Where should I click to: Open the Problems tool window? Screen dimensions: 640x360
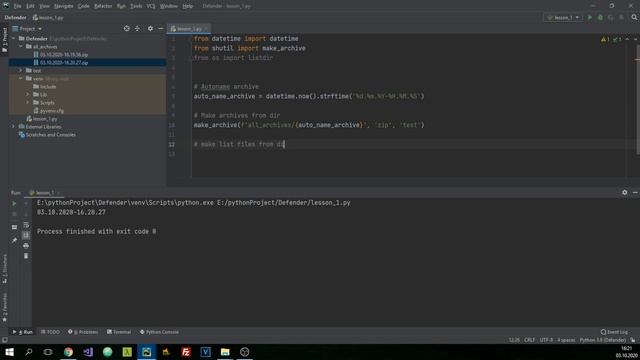[83, 332]
